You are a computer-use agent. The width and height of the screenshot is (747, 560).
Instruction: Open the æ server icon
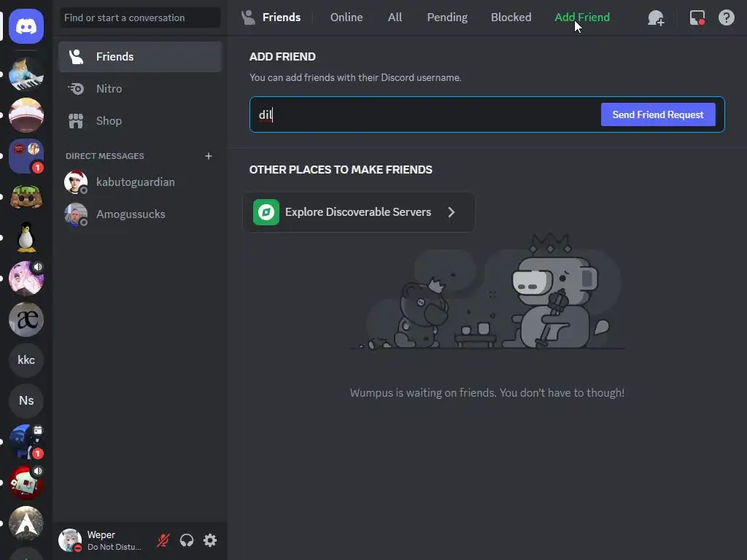coord(26,319)
